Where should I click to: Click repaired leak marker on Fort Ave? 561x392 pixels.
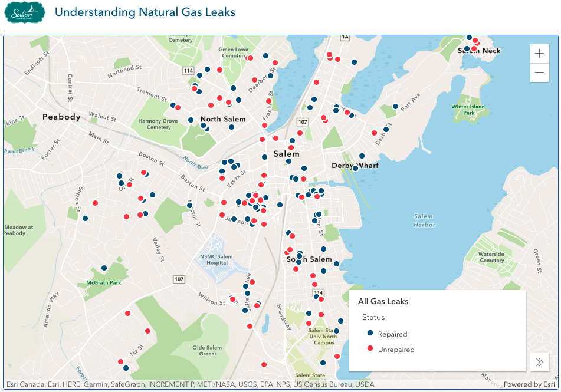pyautogui.click(x=395, y=106)
